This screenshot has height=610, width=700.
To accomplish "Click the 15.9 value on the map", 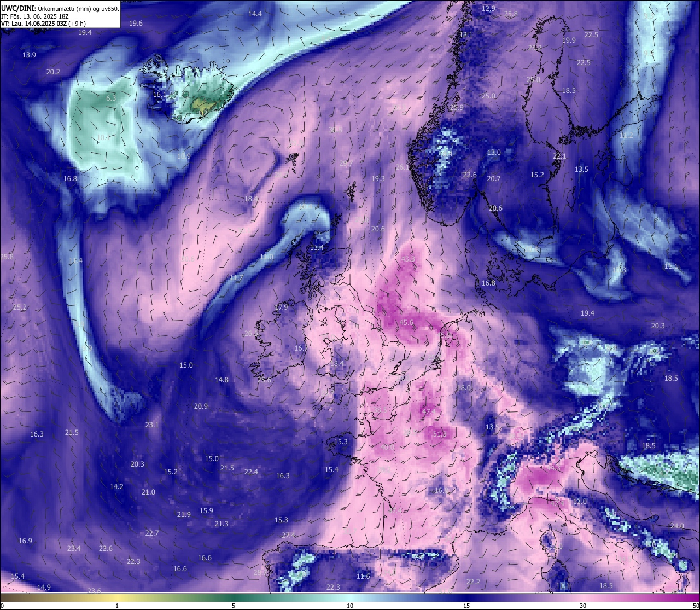I will 206,510.
